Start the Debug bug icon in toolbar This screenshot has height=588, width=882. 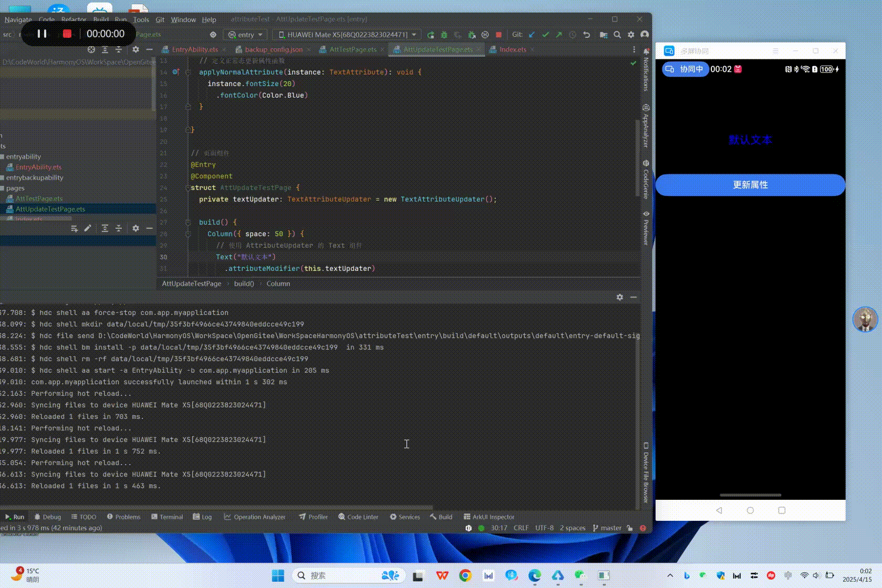tap(445, 35)
